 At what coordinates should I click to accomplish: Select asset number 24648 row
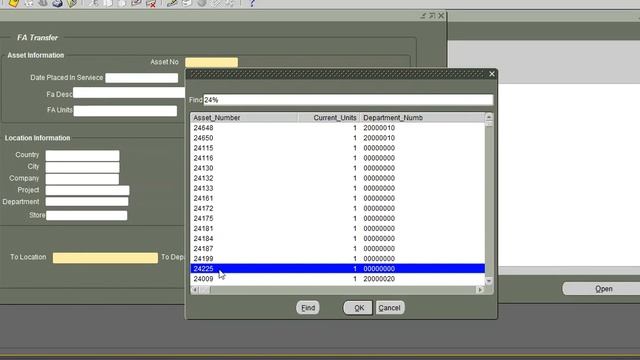click(x=338, y=128)
